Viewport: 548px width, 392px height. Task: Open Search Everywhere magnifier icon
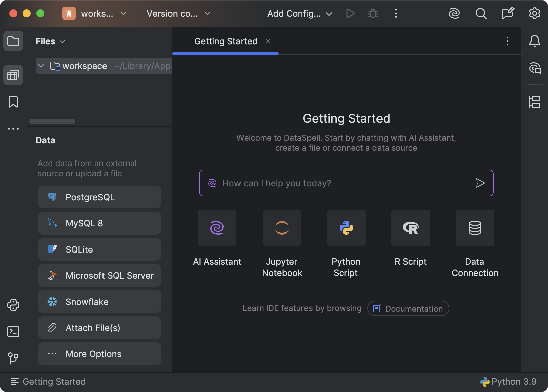tap(481, 13)
